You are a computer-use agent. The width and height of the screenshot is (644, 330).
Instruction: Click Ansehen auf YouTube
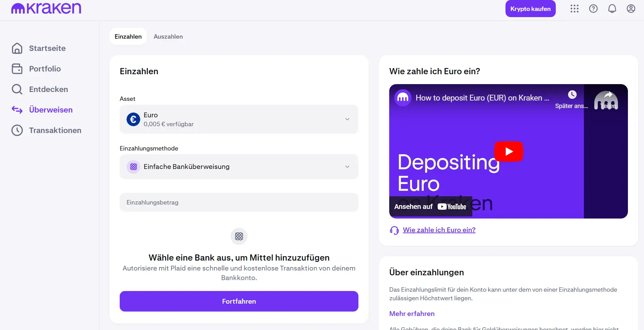[430, 207]
